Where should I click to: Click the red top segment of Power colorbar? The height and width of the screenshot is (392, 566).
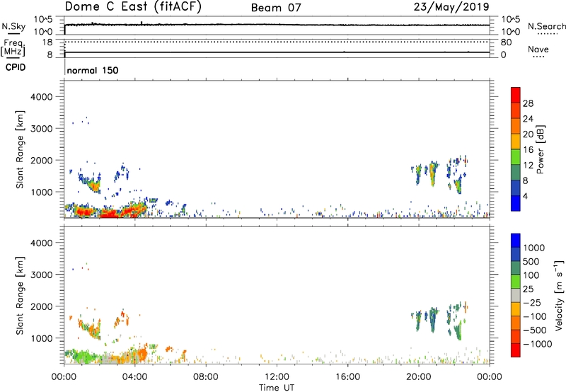[516, 96]
